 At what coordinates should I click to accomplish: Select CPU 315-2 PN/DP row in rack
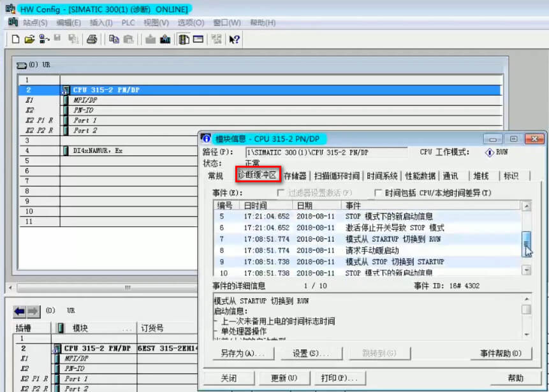coord(260,90)
